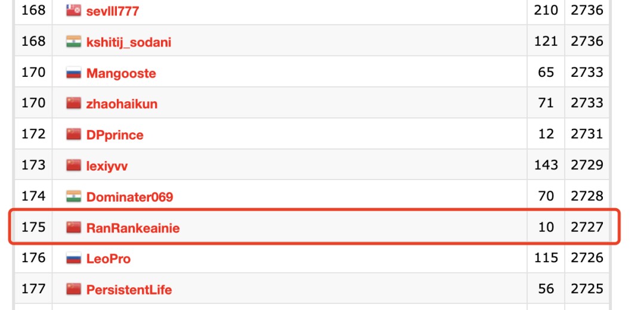Open zhaohaikun's user page
The width and height of the screenshot is (644, 310).
(x=122, y=104)
